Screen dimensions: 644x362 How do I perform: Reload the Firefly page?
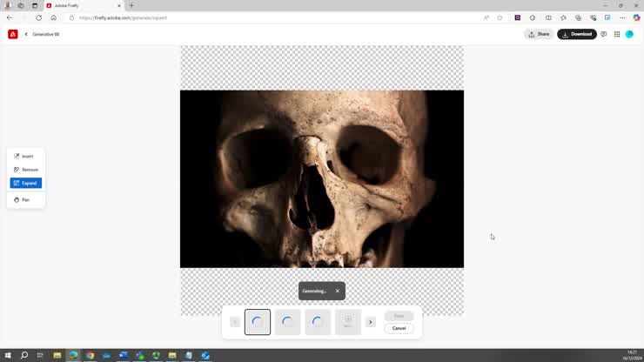pyautogui.click(x=38, y=17)
